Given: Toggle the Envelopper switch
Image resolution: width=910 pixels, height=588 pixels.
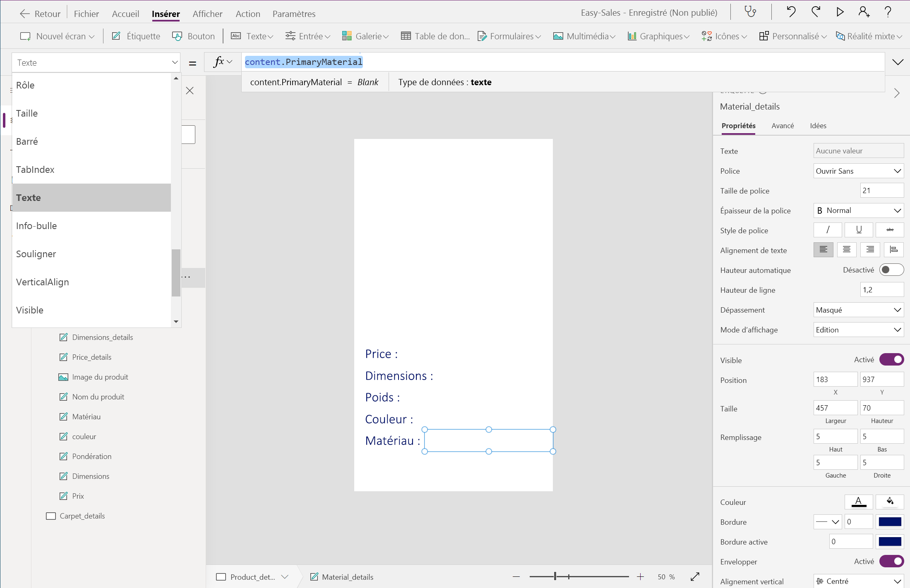Looking at the screenshot, I should coord(891,561).
